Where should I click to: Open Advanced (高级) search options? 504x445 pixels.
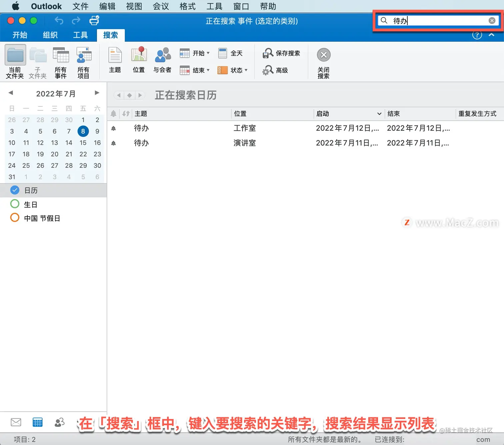pyautogui.click(x=275, y=70)
